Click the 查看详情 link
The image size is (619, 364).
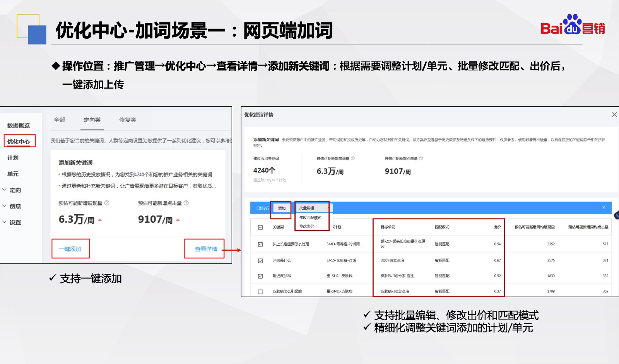click(206, 249)
